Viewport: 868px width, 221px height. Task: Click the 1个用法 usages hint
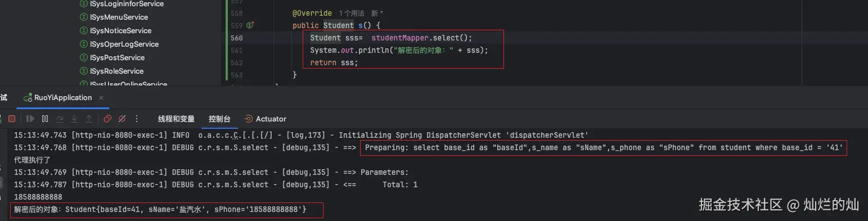(x=352, y=13)
